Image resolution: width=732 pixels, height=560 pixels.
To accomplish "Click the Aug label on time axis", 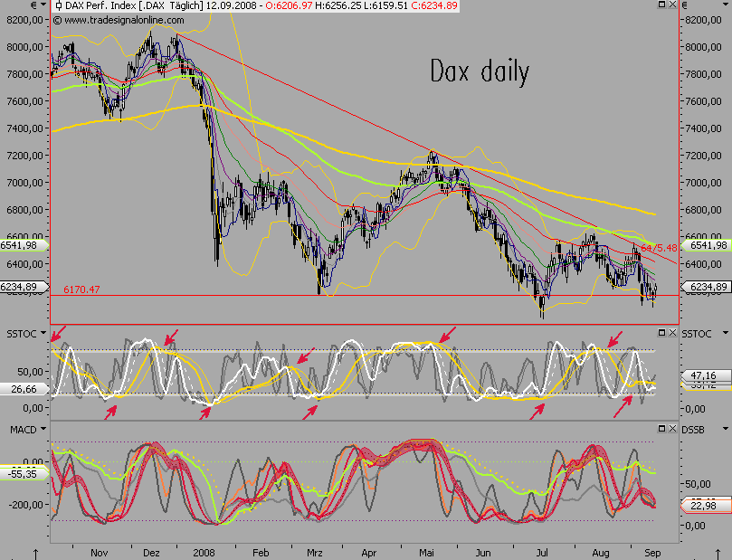I will click(x=601, y=553).
